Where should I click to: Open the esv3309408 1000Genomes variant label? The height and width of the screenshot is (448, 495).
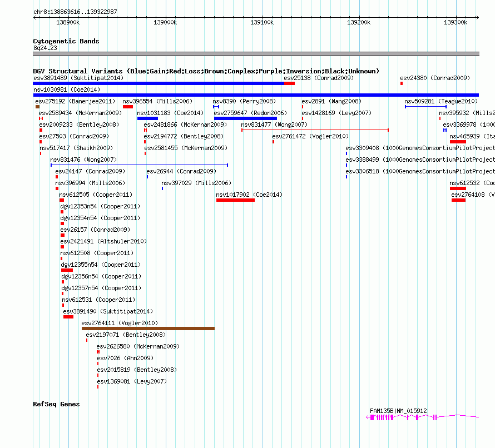(420, 148)
